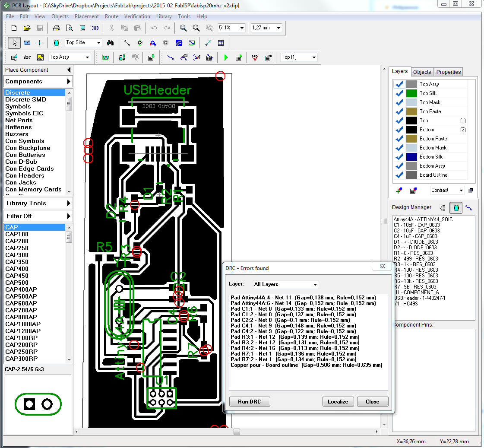Open the Verification menu
The width and height of the screenshot is (484, 448).
coord(137,16)
